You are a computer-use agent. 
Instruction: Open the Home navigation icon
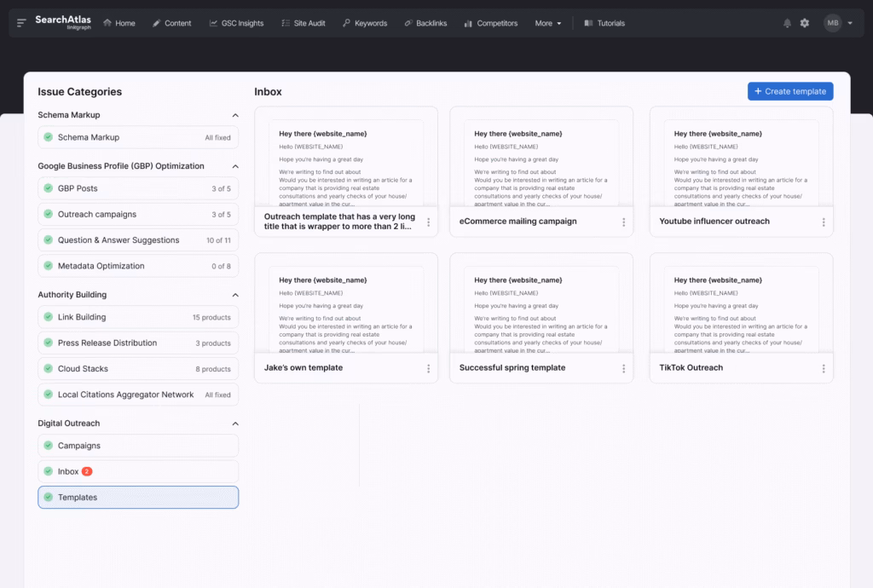(x=119, y=23)
